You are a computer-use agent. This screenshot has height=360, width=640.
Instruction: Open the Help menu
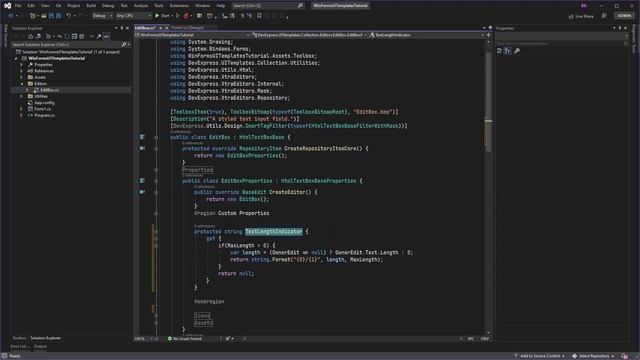(221, 6)
